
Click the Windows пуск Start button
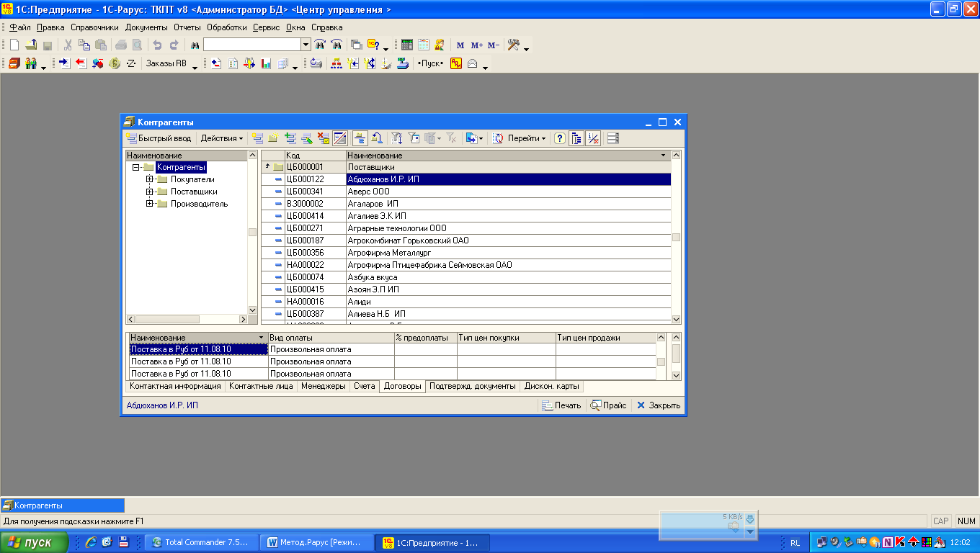pos(35,542)
